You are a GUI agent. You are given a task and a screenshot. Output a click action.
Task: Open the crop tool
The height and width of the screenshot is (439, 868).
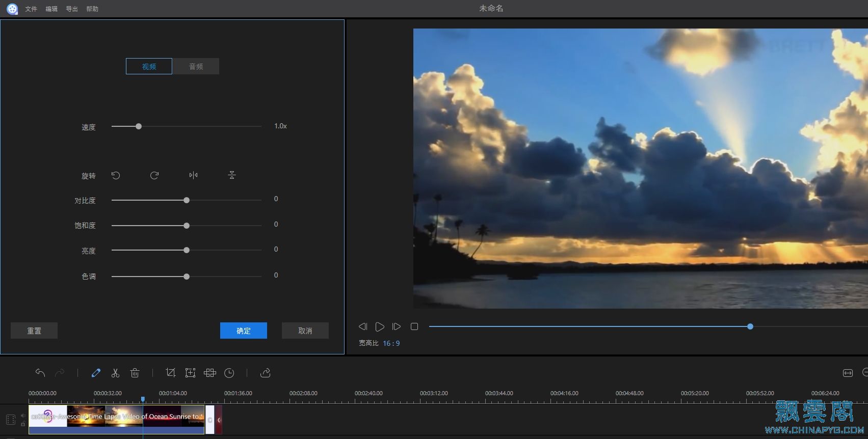click(x=171, y=373)
